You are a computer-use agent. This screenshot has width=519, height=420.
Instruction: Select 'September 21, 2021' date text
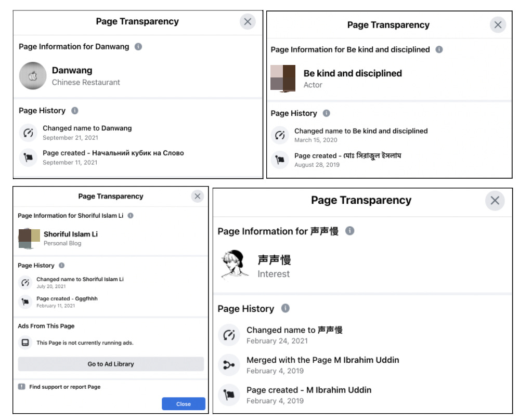point(71,138)
